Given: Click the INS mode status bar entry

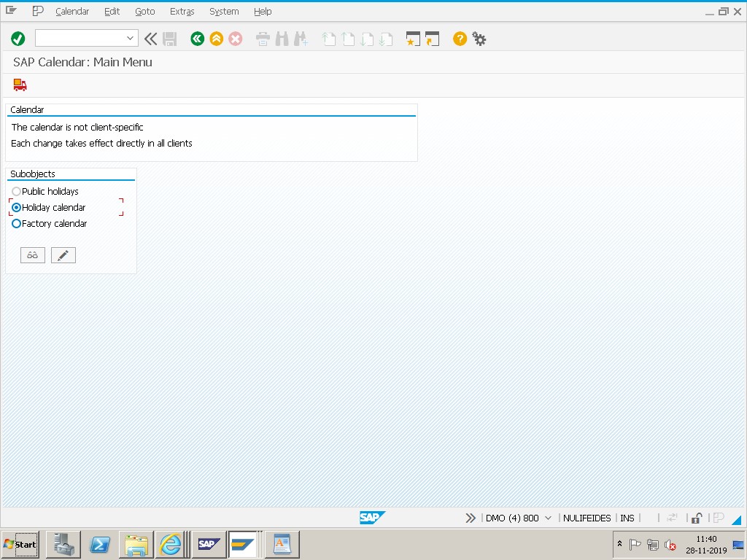Looking at the screenshot, I should point(627,518).
